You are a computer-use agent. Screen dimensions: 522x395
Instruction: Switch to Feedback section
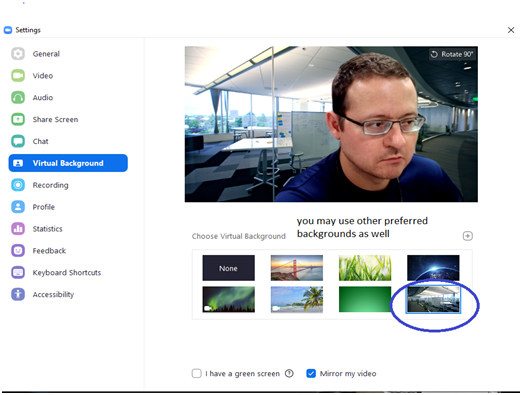click(49, 251)
